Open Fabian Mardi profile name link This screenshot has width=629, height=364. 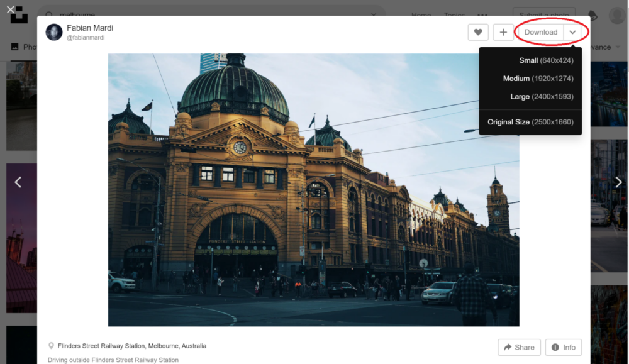(90, 28)
